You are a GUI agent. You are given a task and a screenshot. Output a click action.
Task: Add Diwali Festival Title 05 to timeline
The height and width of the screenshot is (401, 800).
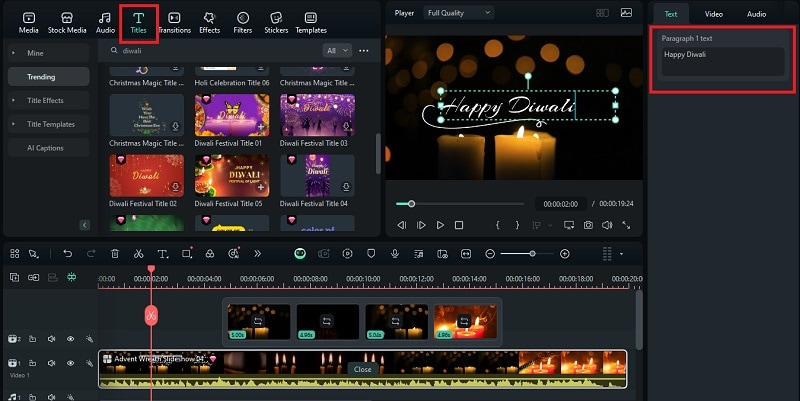pos(261,187)
